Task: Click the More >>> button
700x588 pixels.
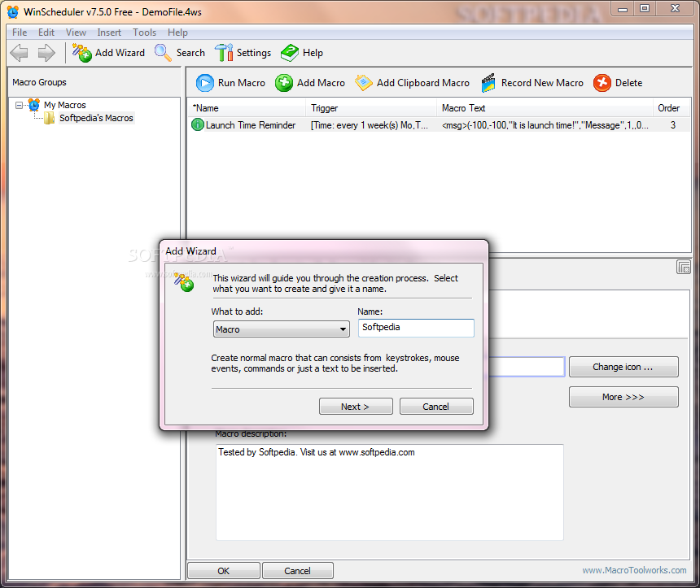Action: pyautogui.click(x=623, y=397)
